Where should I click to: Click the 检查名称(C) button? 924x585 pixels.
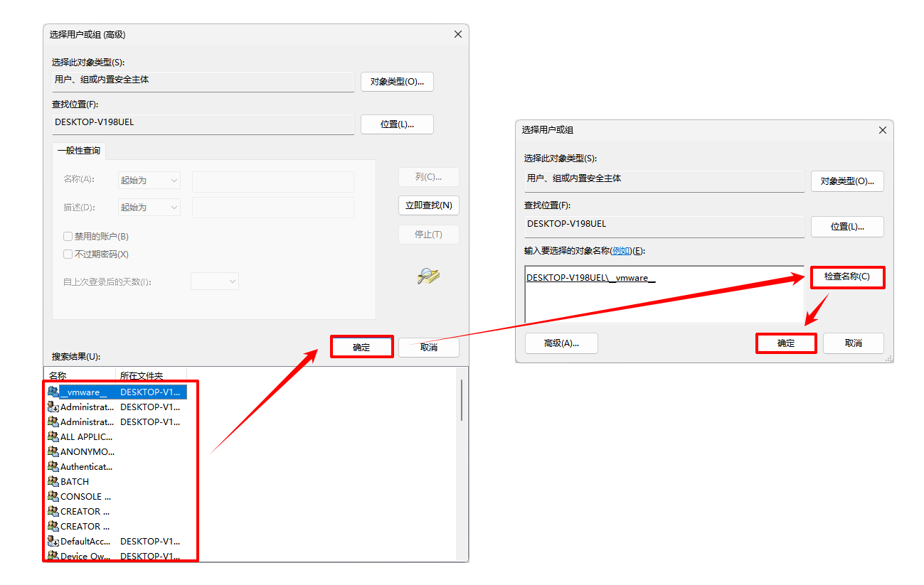(847, 277)
